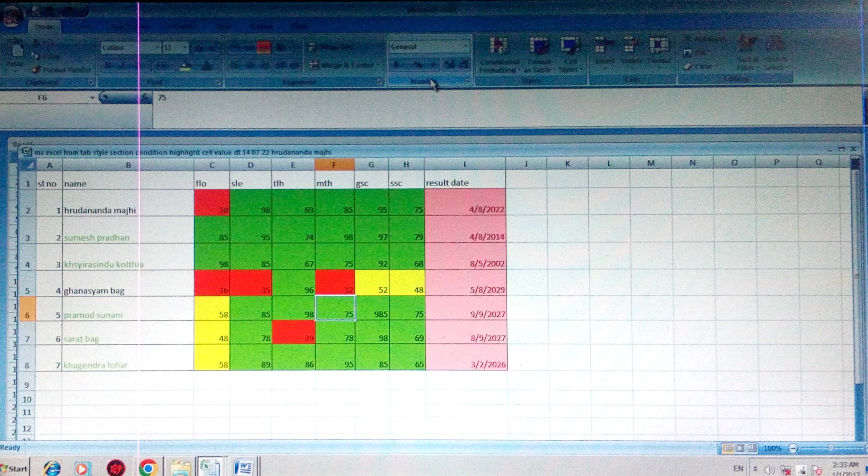Expand the Name Box dropdown arrow
868x476 pixels.
coord(92,98)
